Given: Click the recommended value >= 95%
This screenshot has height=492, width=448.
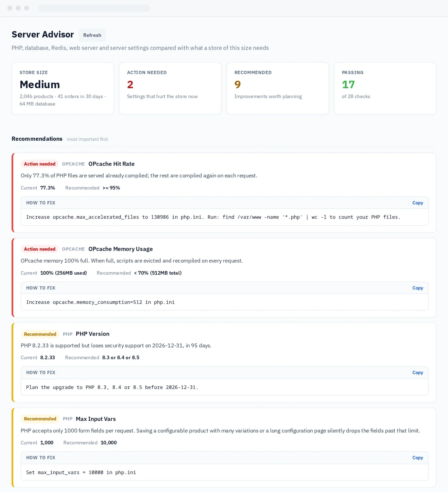Looking at the screenshot, I should [x=111, y=188].
